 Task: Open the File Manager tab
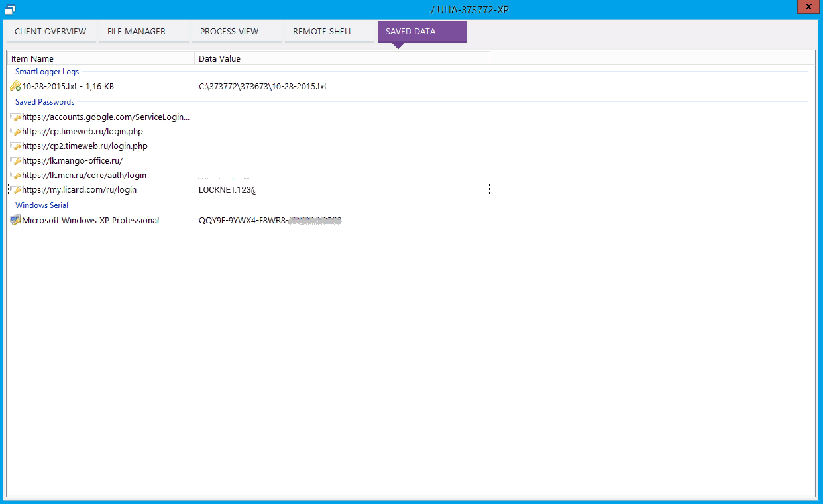coord(144,32)
